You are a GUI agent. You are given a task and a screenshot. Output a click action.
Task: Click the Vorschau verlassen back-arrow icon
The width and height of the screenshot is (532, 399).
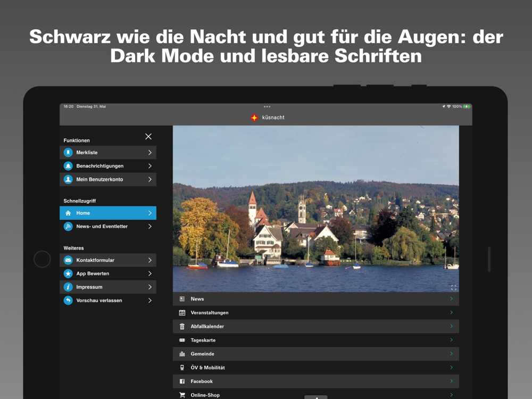coord(68,300)
